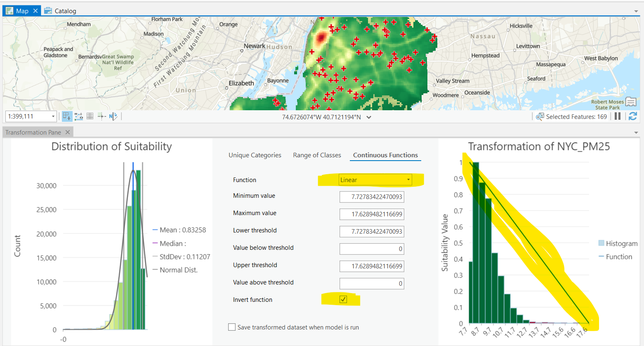This screenshot has height=346, width=644.
Task: Expand the map scale dropdown 1:399,111
Action: [53, 116]
